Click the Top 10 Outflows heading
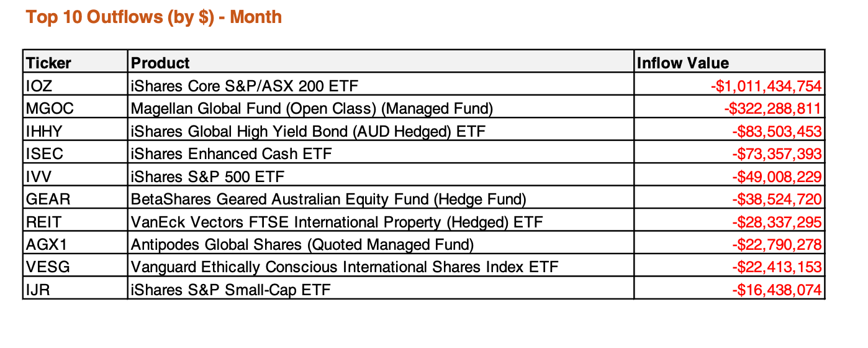The image size is (868, 348). point(154,17)
